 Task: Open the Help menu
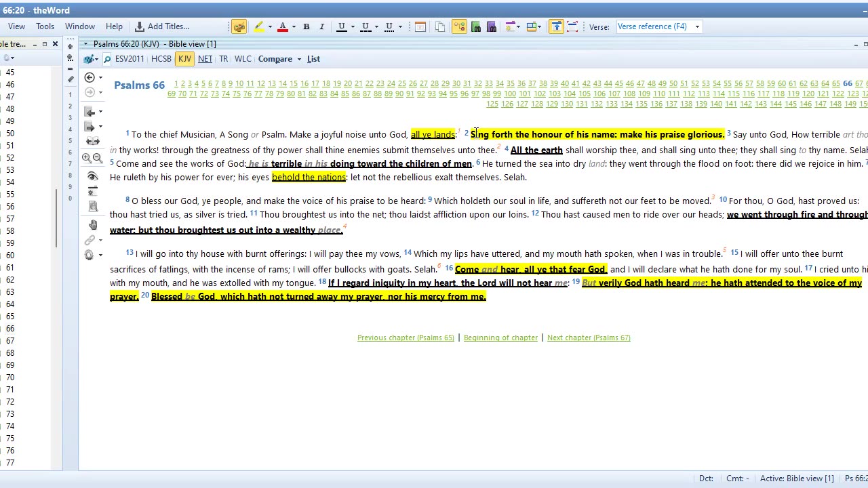(114, 26)
